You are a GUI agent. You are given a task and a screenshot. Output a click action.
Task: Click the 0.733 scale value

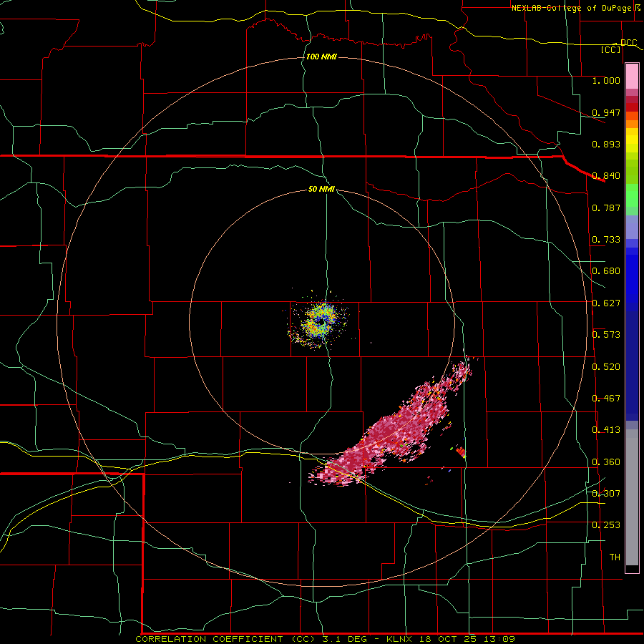(x=606, y=240)
